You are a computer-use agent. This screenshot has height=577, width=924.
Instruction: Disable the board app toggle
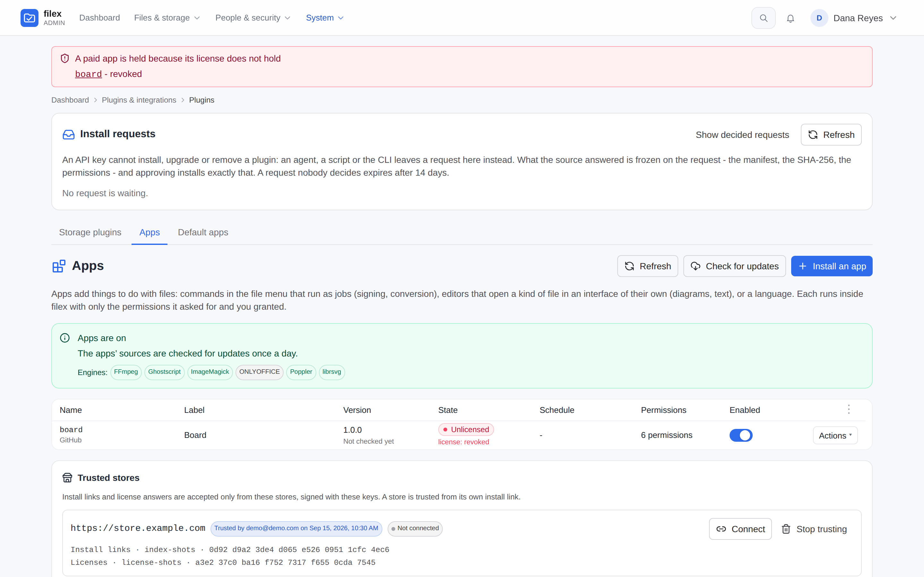741,435
